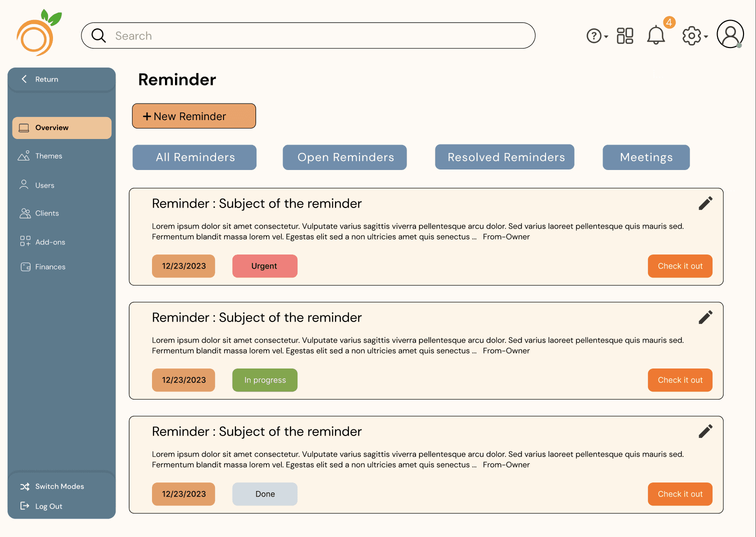Image resolution: width=756 pixels, height=537 pixels.
Task: Create a reminder with New Reminder button
Action: coord(194,116)
